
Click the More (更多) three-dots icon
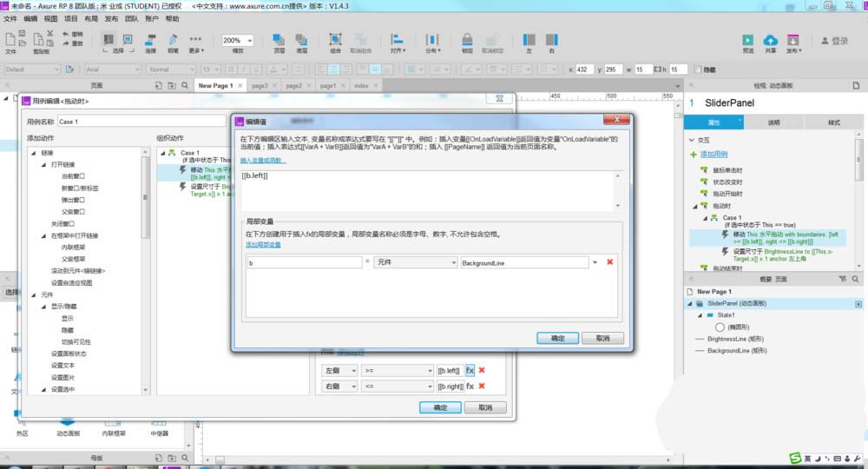[x=195, y=39]
